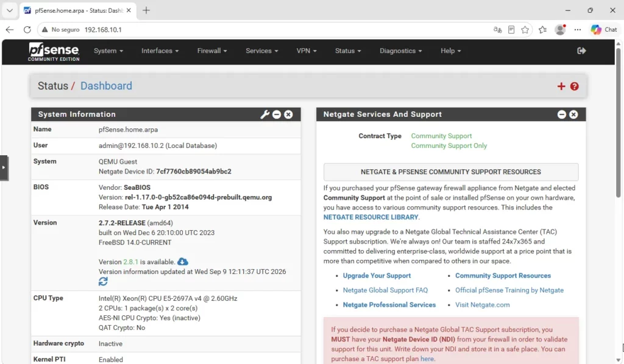Click Upgrade Your Support link

377,276
